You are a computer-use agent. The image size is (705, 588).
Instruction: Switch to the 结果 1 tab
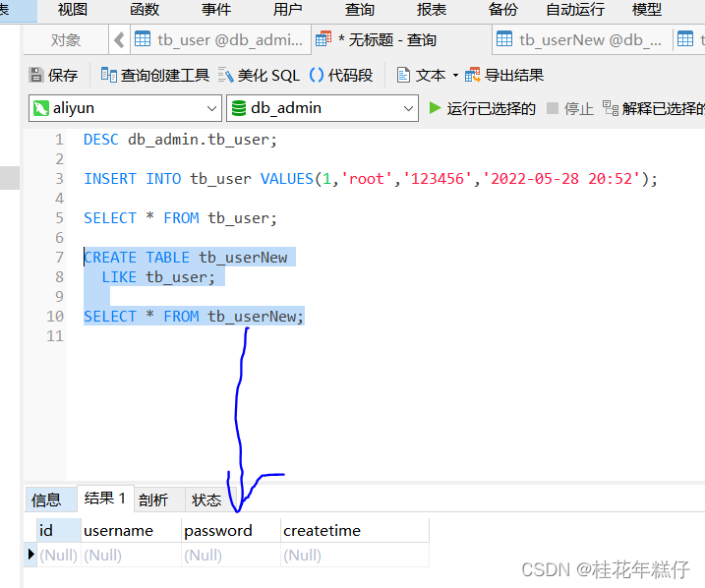(x=105, y=499)
